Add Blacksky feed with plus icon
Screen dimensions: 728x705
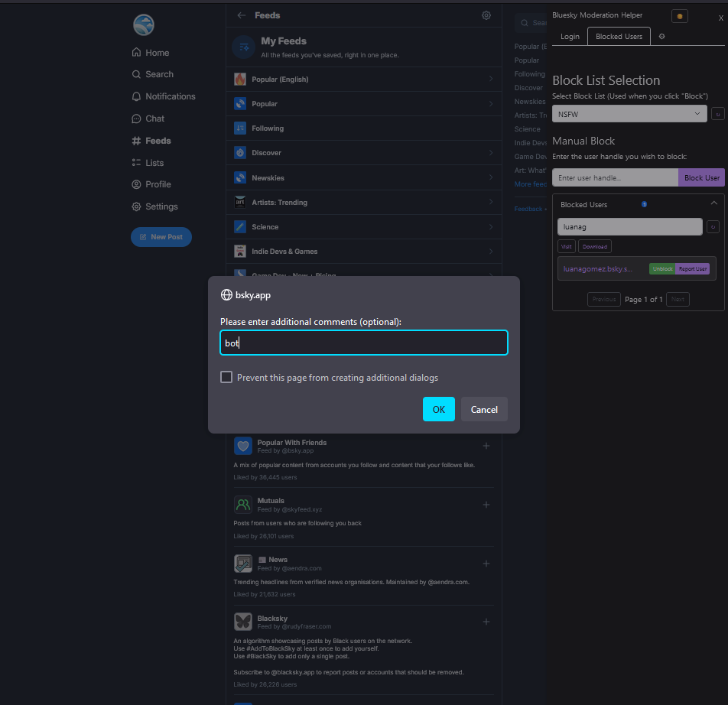pos(486,622)
